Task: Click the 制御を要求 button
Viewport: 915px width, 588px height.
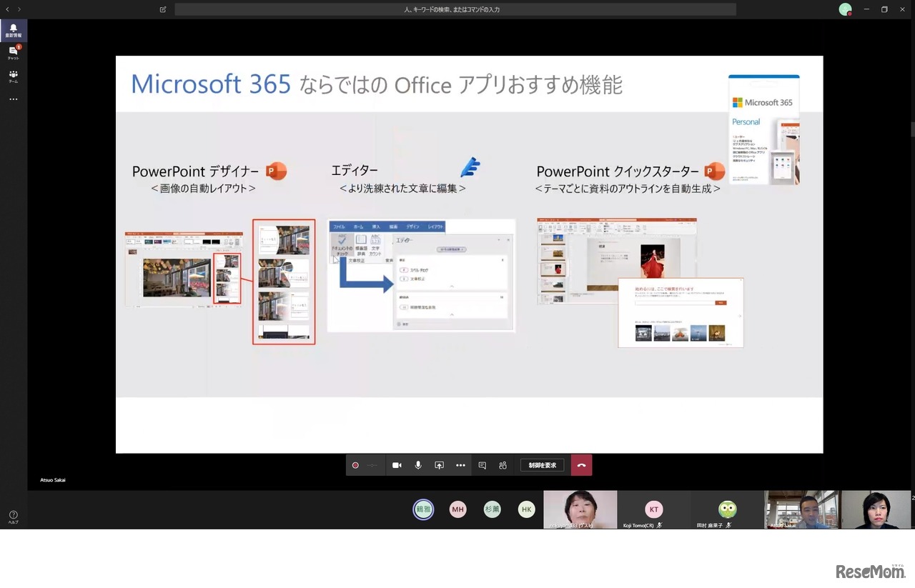Action: pyautogui.click(x=543, y=465)
